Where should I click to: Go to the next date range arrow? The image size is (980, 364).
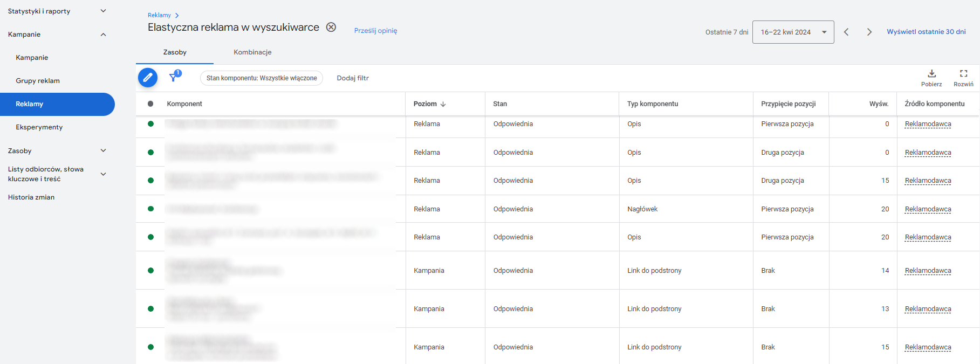click(869, 32)
